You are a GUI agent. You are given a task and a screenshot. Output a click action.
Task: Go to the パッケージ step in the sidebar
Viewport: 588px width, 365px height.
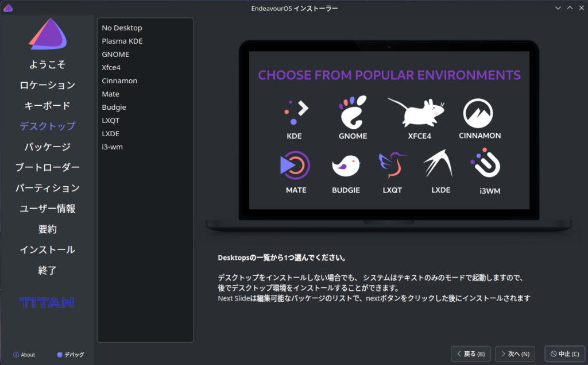tap(47, 147)
